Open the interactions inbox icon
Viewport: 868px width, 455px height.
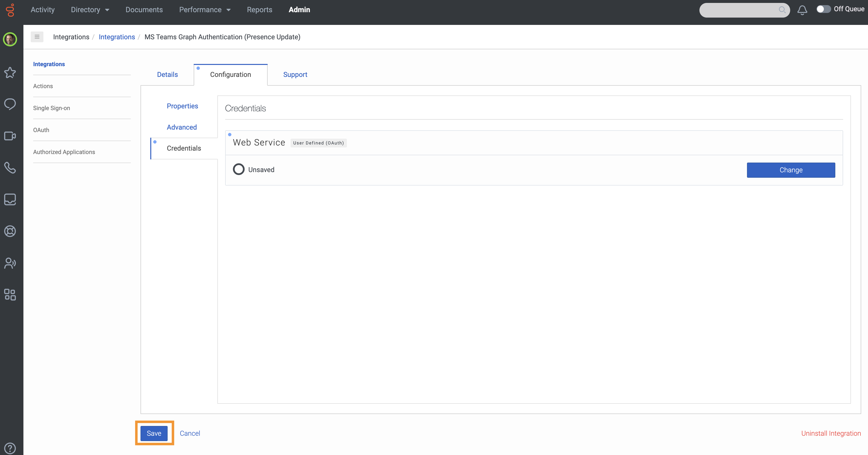click(10, 199)
